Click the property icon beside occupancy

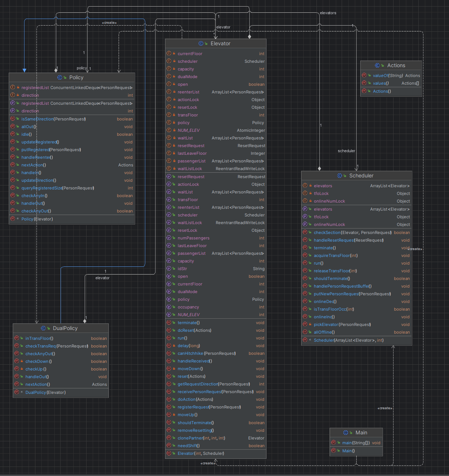pyautogui.click(x=169, y=307)
